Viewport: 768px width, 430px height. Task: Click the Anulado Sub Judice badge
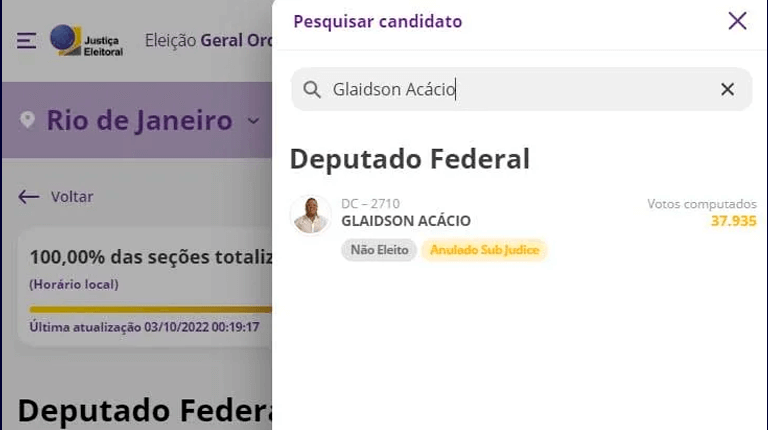tap(484, 250)
